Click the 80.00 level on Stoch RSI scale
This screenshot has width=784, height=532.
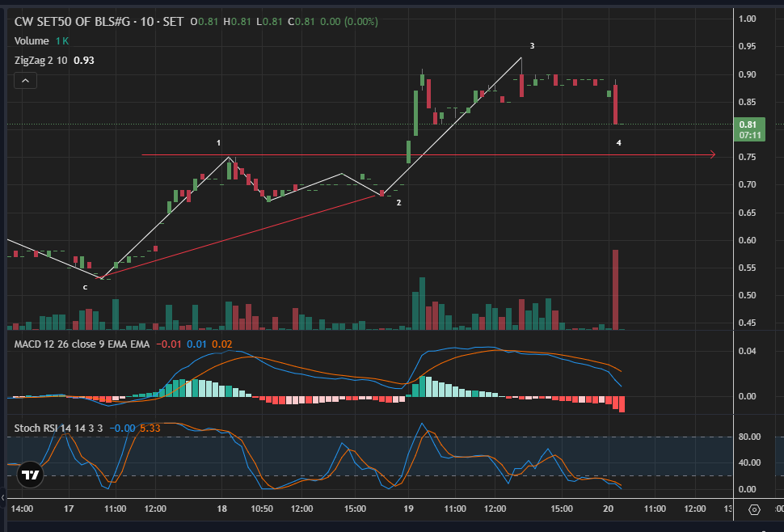pos(749,437)
